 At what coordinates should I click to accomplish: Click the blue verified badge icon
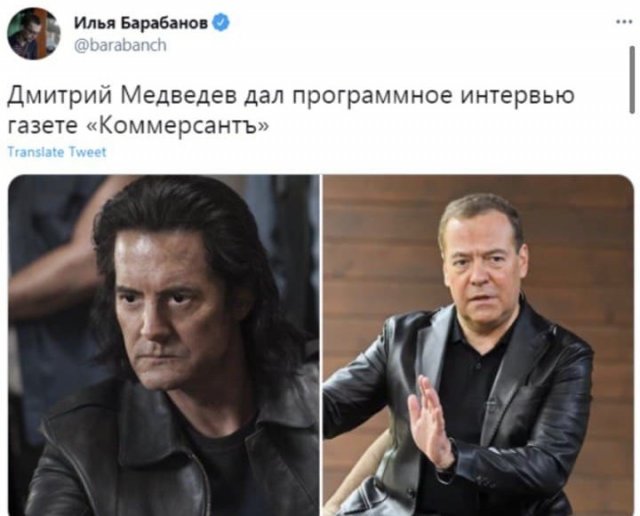click(221, 23)
